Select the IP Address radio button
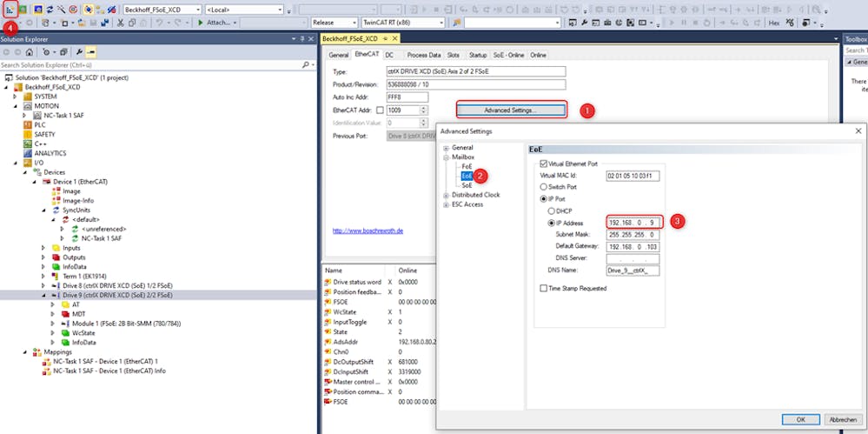 pos(551,223)
